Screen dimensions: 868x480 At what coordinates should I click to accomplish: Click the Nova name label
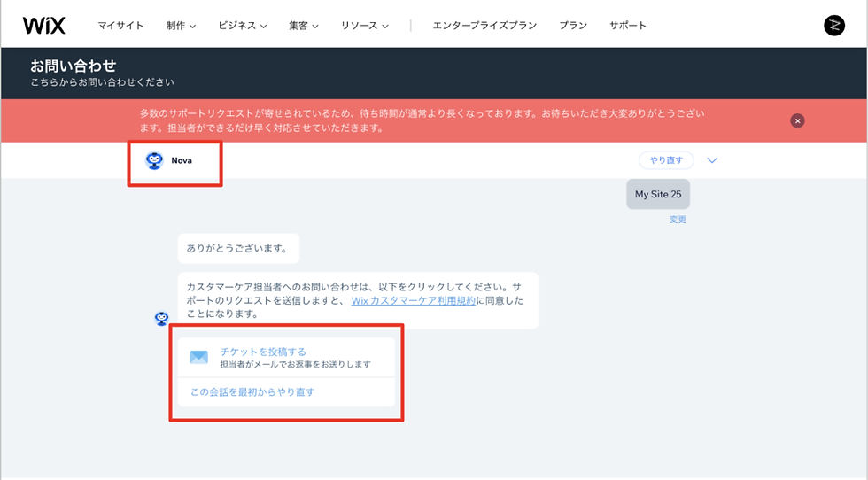click(182, 160)
